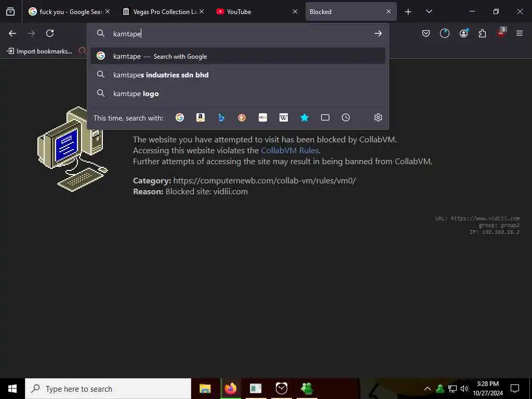Open the taskbar clock and date
Screen dimensions: 532x399
tap(488, 389)
